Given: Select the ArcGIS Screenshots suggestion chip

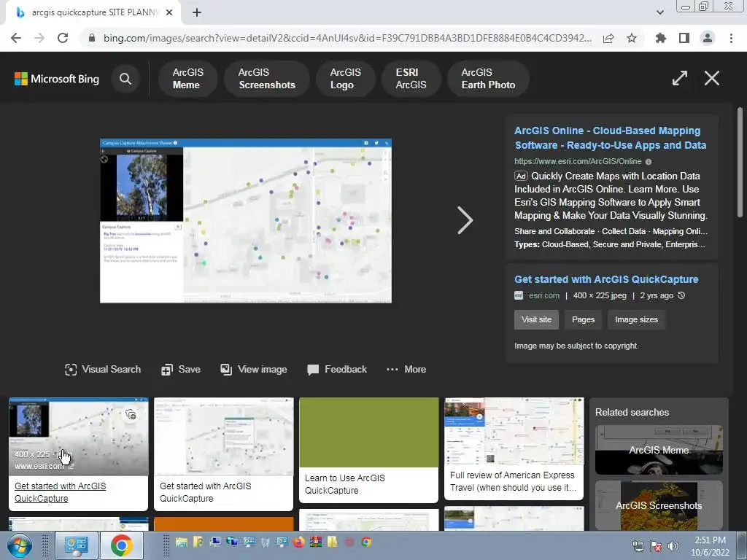Looking at the screenshot, I should [x=267, y=79].
